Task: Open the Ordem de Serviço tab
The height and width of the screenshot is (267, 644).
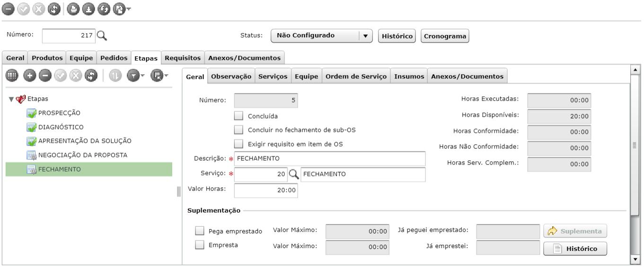Action: click(x=356, y=76)
